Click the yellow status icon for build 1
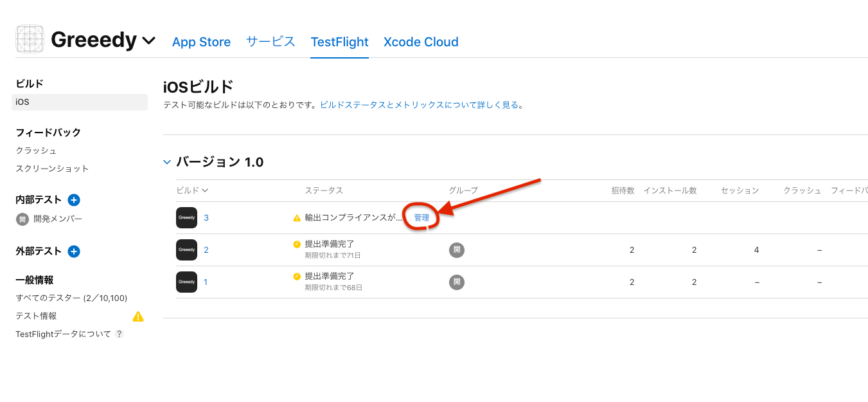 coord(297,277)
